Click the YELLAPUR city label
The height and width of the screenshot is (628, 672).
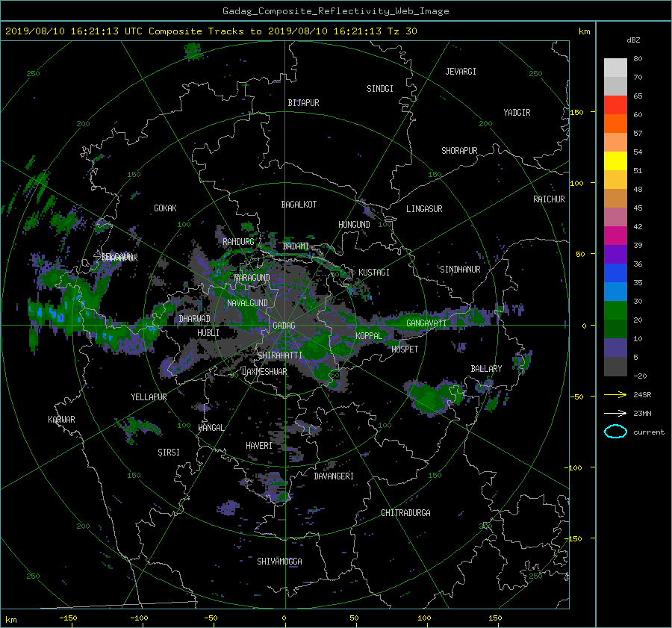[149, 397]
